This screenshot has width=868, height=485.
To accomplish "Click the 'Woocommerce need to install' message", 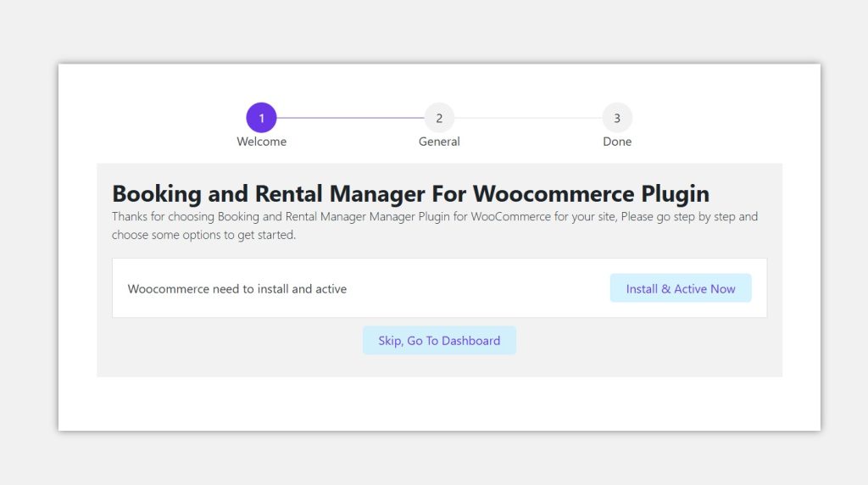I will point(236,289).
